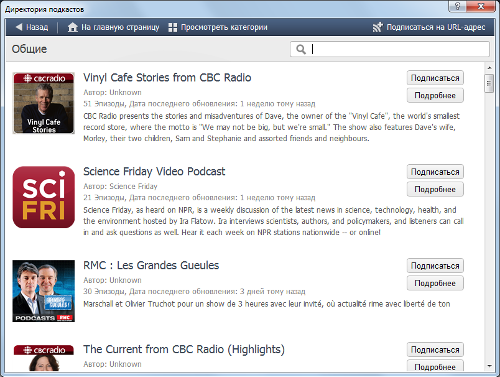Click the magnifier search icon
This screenshot has height=377, width=500.
(301, 49)
